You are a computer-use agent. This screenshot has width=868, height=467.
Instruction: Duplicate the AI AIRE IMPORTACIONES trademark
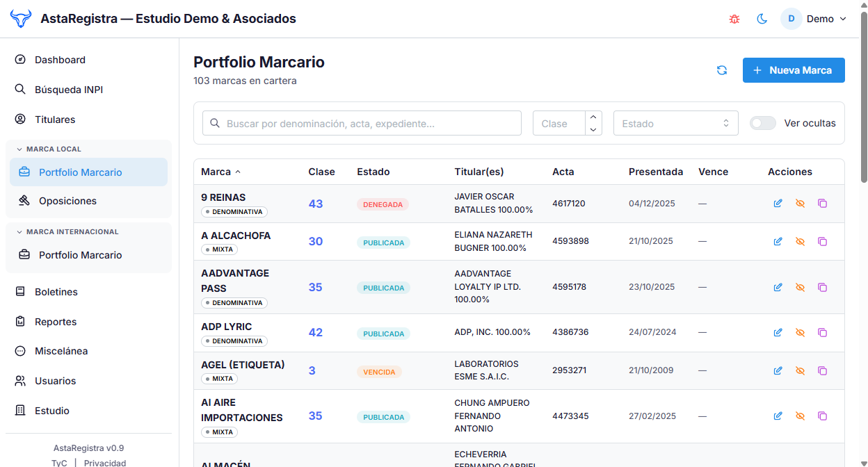coord(822,416)
